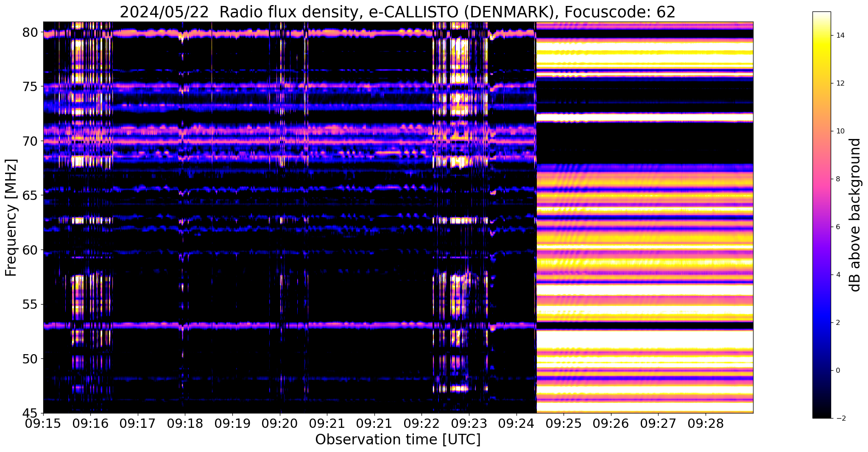Click the 09:25 time tick label
The width and height of the screenshot is (868, 452).
pos(564,423)
